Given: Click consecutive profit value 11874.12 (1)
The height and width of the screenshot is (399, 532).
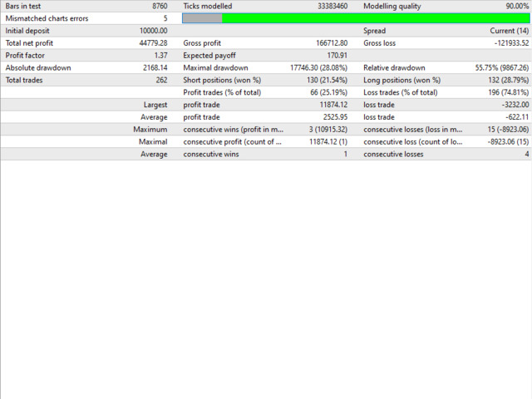Looking at the screenshot, I should 328,142.
